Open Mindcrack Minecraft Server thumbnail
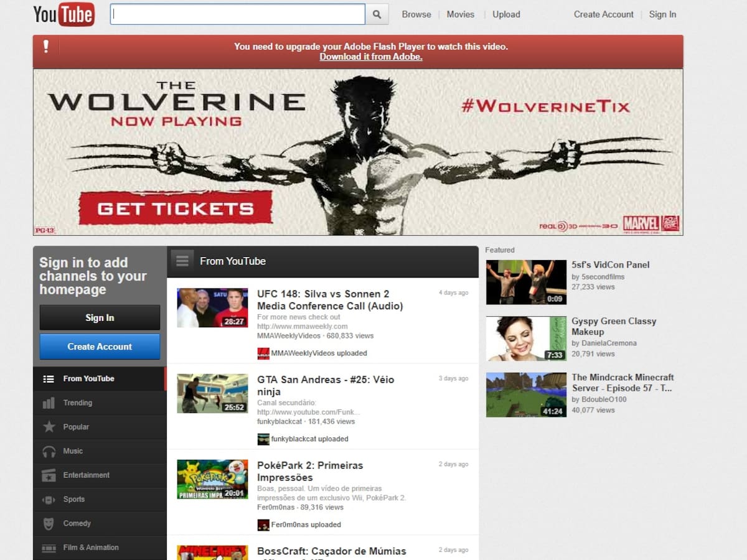The width and height of the screenshot is (747, 560). 526,394
